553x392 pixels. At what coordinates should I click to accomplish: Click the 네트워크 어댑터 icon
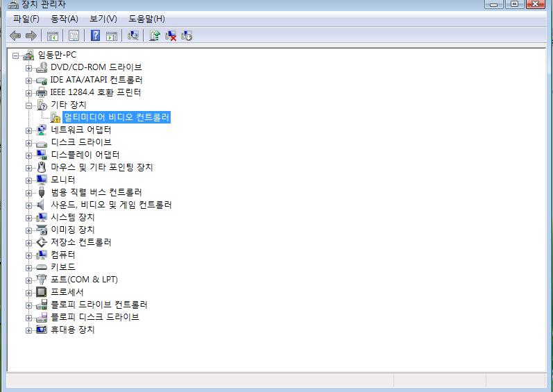click(42, 130)
